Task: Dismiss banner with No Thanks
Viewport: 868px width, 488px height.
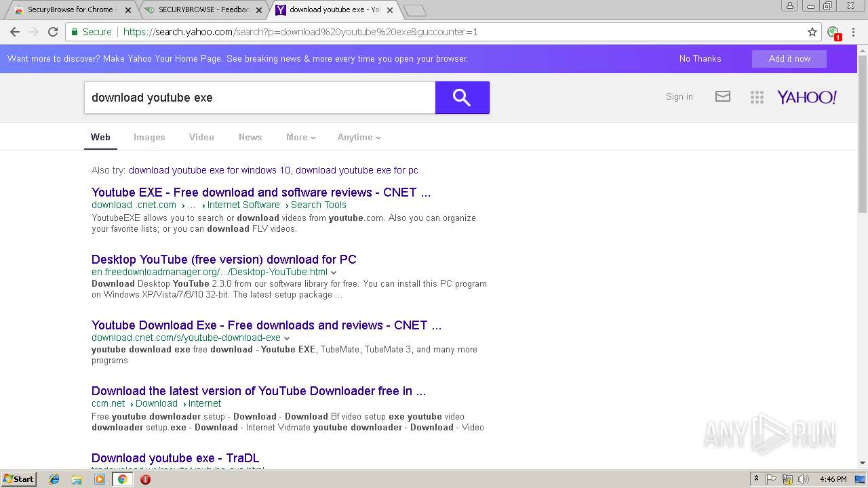Action: tap(700, 59)
